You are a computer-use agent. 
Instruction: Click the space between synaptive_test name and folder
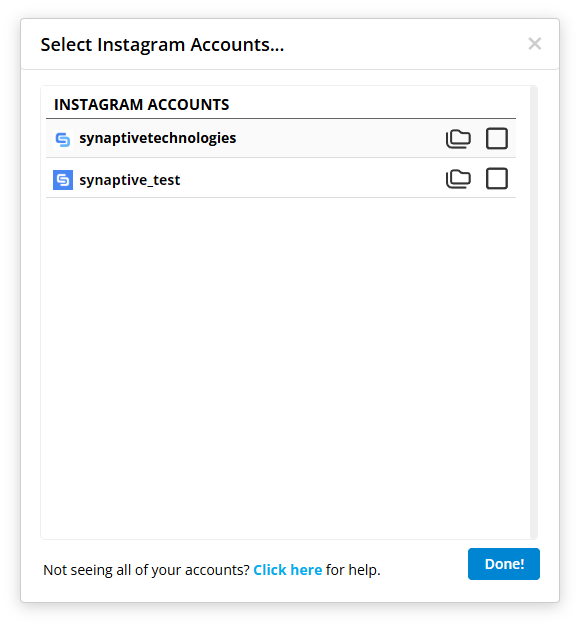click(x=312, y=179)
